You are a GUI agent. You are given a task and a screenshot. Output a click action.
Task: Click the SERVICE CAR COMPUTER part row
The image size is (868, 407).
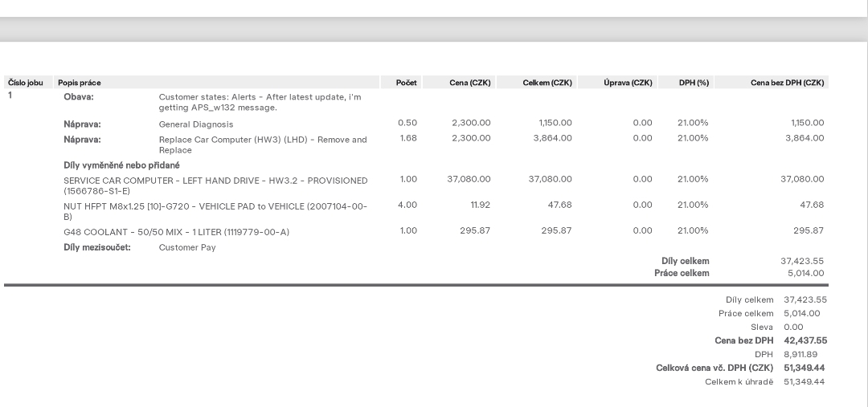[x=416, y=185]
